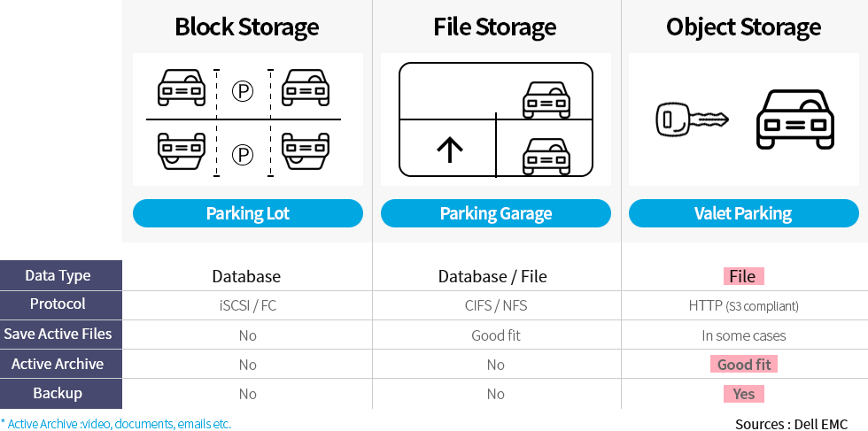Image resolution: width=868 pixels, height=431 pixels.
Task: Click the car key icon
Action: [x=692, y=119]
